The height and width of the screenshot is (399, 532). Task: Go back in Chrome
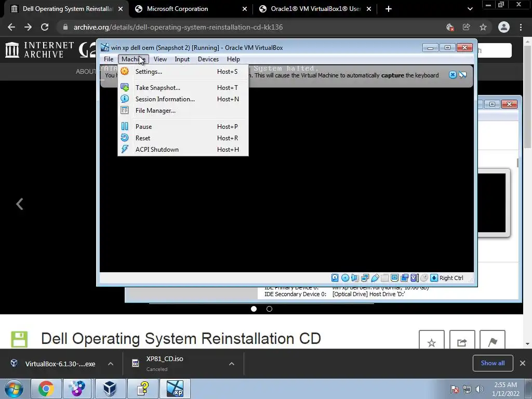[11, 27]
